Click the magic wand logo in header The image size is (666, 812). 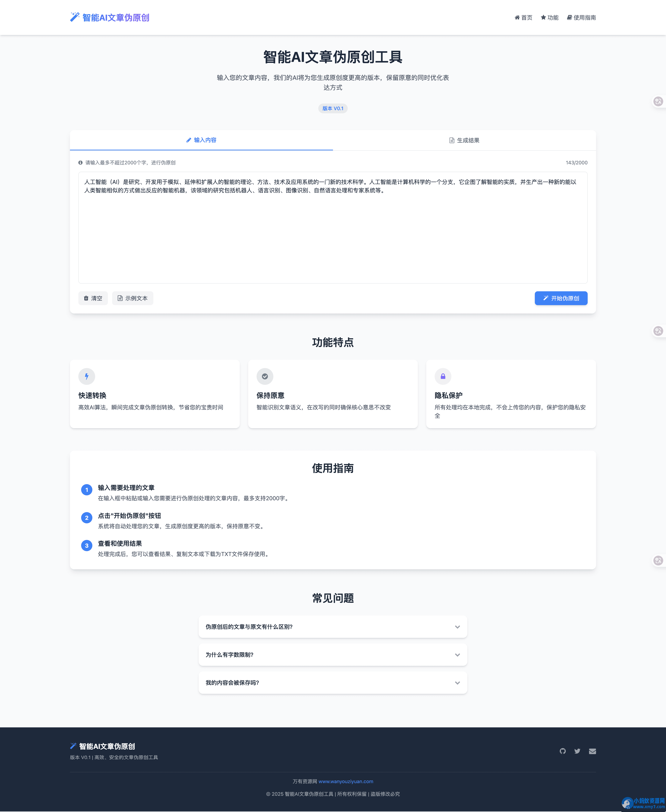pyautogui.click(x=75, y=17)
